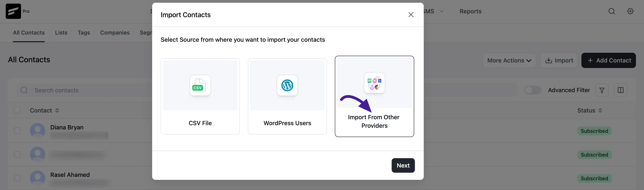Click the 'Select Source' instruction text
The width and height of the screenshot is (644, 190).
click(243, 40)
